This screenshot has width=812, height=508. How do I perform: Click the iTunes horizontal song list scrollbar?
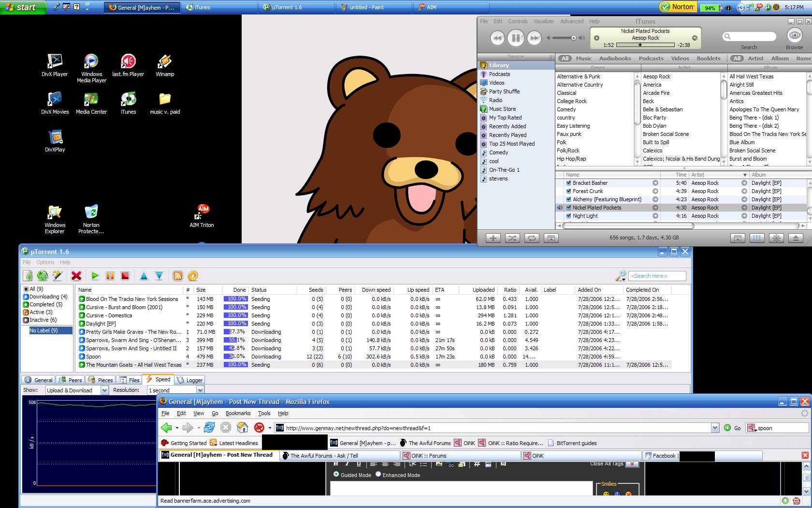tap(628, 225)
